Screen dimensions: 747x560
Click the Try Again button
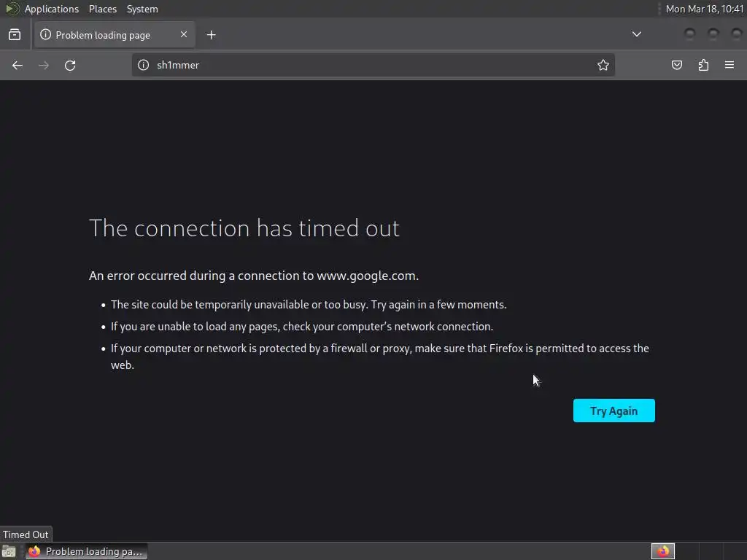614,411
